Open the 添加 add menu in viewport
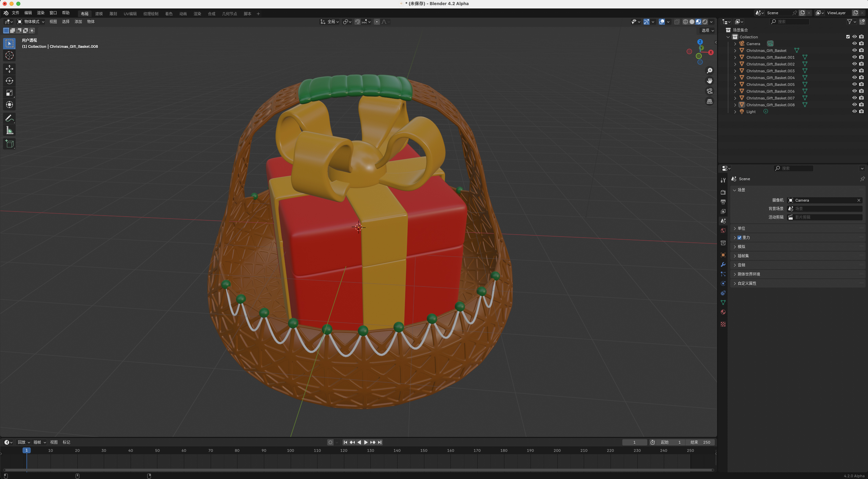 (x=78, y=22)
